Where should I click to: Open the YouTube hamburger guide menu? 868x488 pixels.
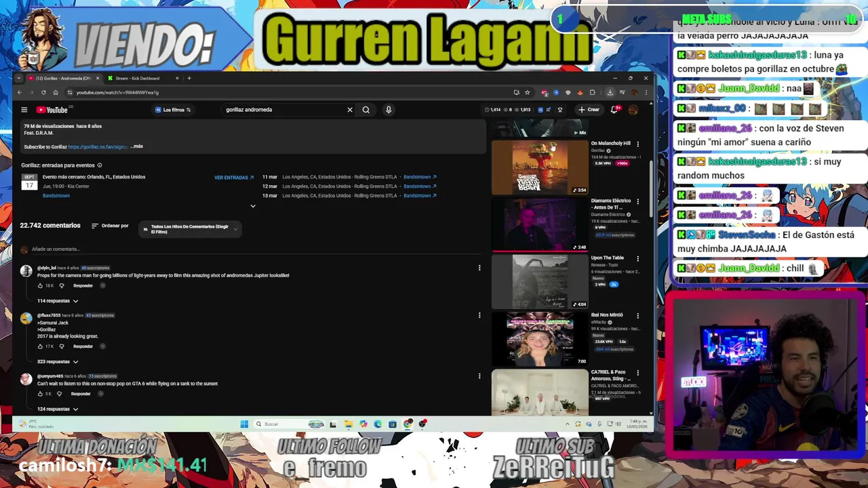(x=24, y=110)
